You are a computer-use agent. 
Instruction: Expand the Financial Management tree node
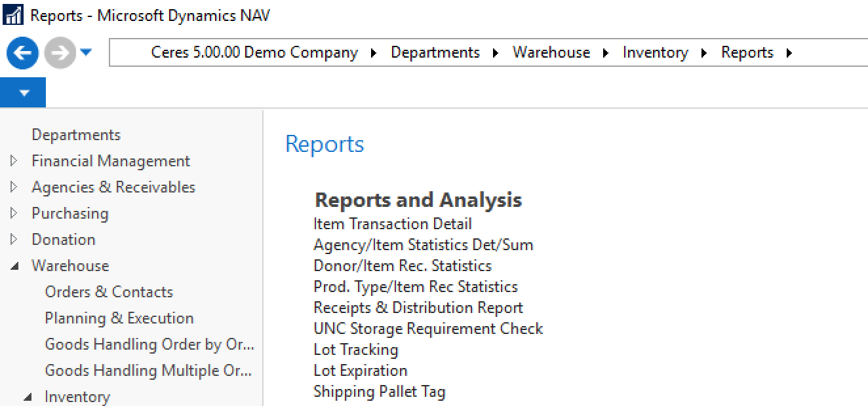14,161
